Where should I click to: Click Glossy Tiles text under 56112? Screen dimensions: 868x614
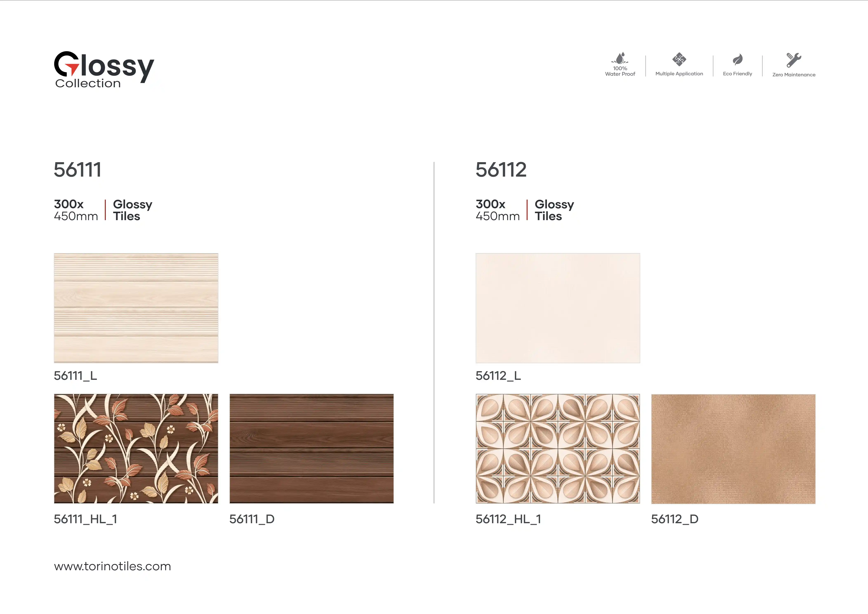pyautogui.click(x=554, y=210)
